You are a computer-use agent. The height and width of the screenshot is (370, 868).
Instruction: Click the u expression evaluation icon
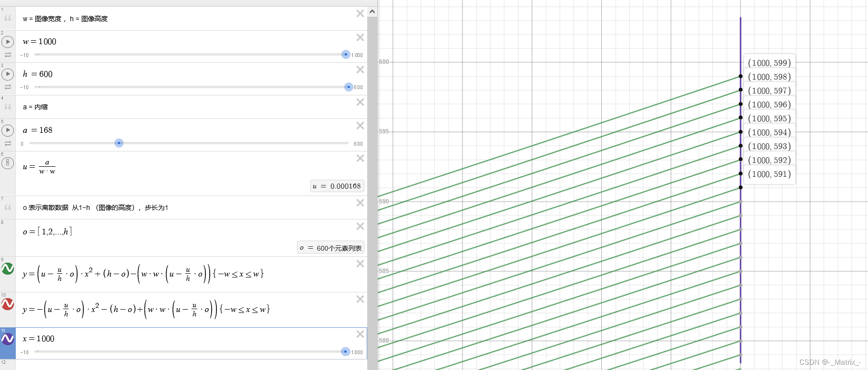pyautogui.click(x=8, y=163)
